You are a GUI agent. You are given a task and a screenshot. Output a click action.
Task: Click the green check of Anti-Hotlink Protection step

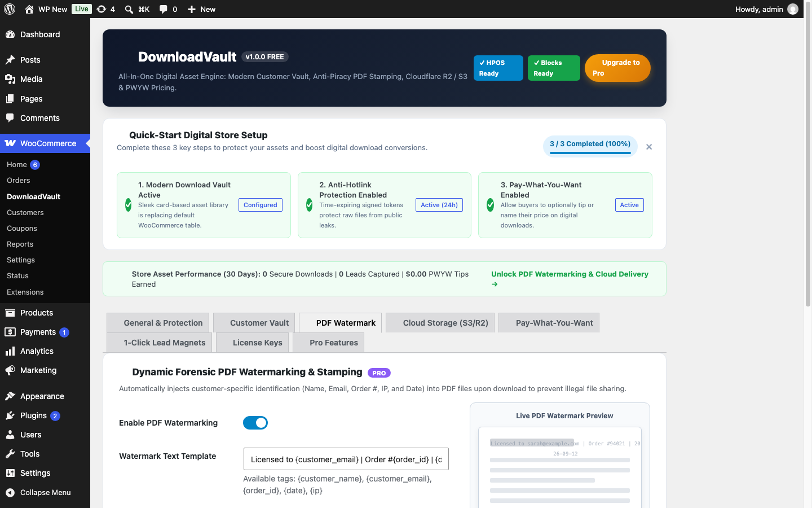coord(310,205)
